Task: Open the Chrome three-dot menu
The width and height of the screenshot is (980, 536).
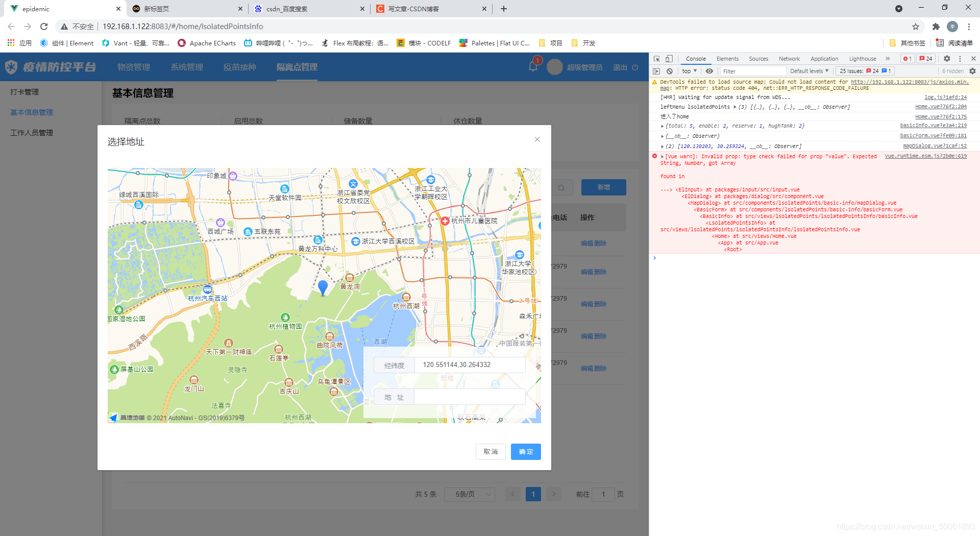Action: coord(969,27)
